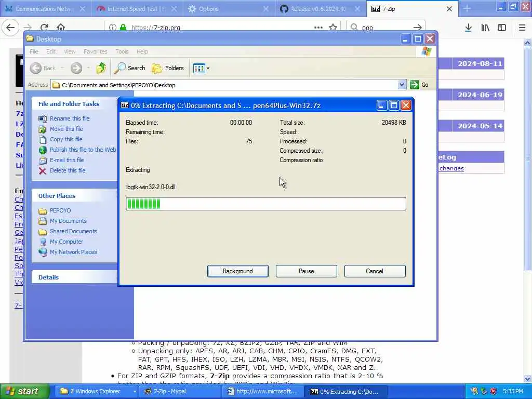Open the Edit menu in Explorer
The height and width of the screenshot is (399, 532).
[51, 51]
